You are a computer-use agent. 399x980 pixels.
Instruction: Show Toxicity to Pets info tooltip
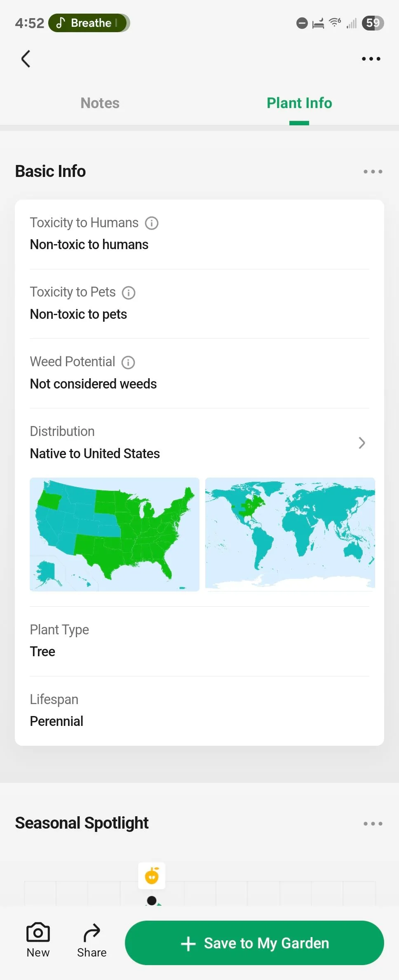(129, 293)
